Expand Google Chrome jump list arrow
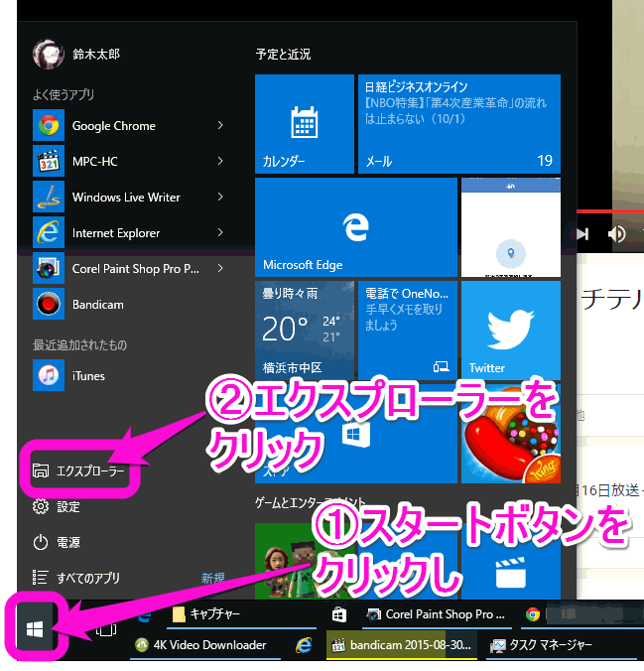This screenshot has width=644, height=671. (x=220, y=126)
